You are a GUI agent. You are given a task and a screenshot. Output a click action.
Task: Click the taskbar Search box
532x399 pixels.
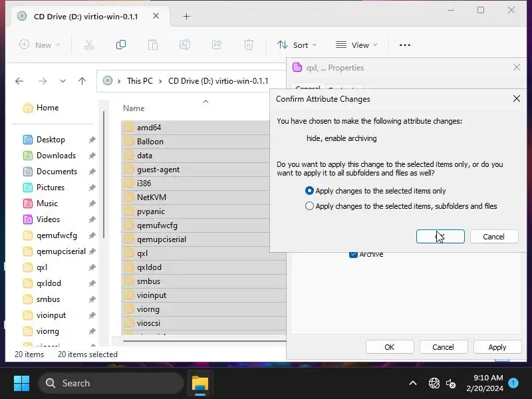(x=111, y=383)
